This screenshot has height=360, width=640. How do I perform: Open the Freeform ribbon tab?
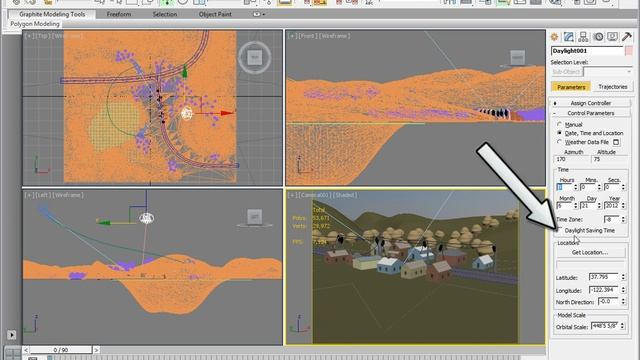(119, 14)
